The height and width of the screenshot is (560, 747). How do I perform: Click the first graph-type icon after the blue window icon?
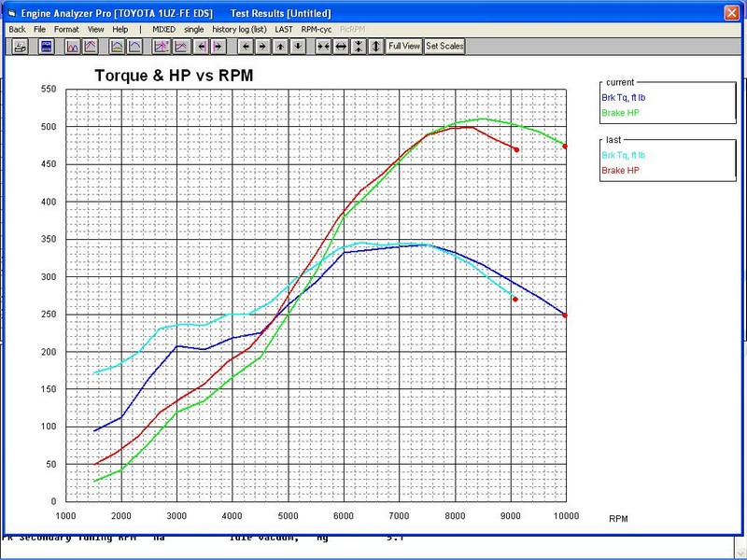point(73,46)
